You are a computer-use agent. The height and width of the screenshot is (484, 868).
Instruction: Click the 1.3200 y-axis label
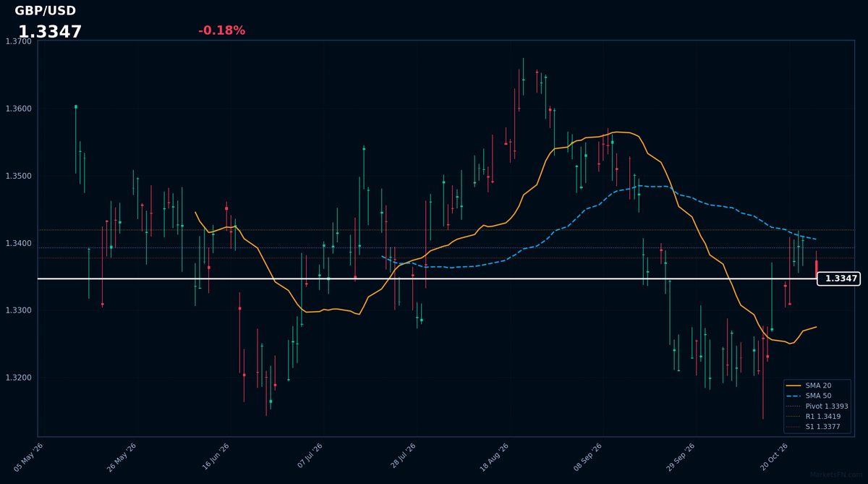tap(18, 378)
